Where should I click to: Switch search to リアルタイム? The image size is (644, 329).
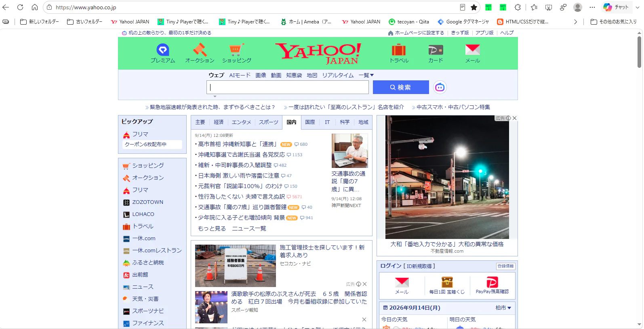[x=338, y=75]
